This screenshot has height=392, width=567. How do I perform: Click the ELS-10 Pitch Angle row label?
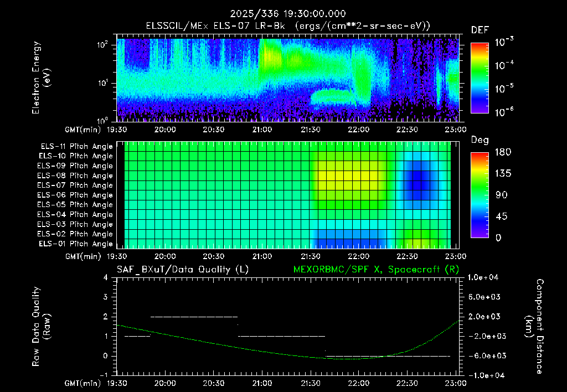click(76, 156)
